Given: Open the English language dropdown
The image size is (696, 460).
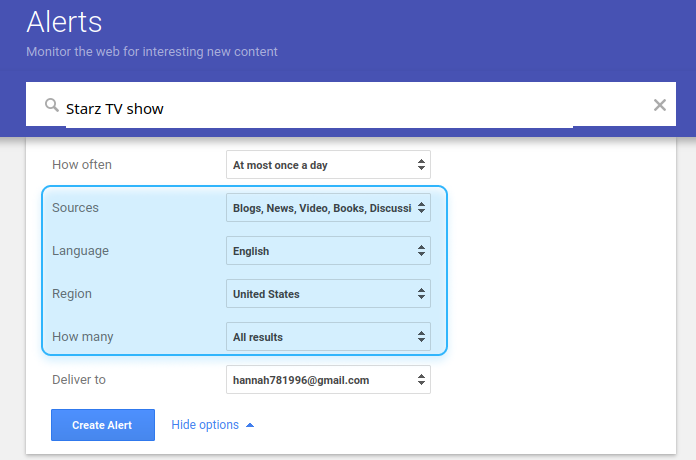Looking at the screenshot, I should [328, 251].
